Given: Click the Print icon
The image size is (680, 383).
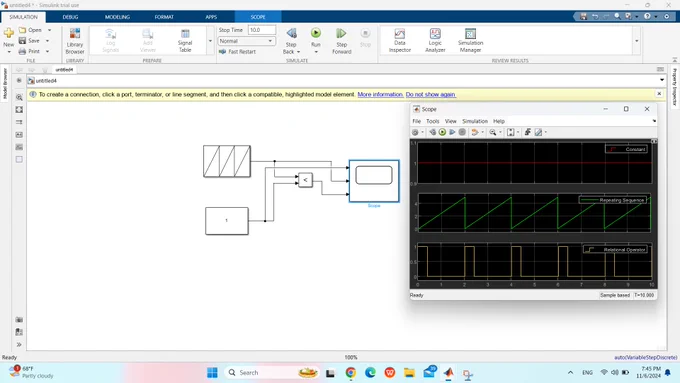Looking at the screenshot, I should click(23, 51).
